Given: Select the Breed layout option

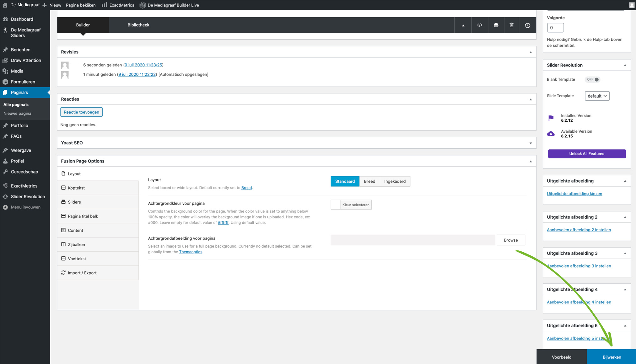Looking at the screenshot, I should point(369,181).
